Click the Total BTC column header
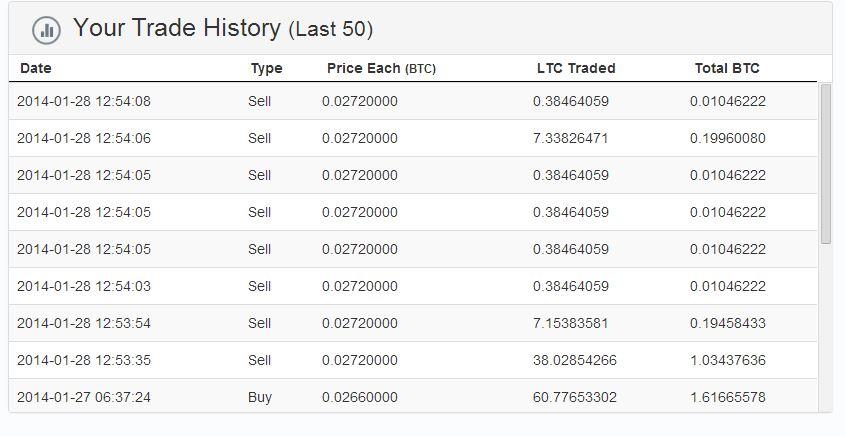 727,68
